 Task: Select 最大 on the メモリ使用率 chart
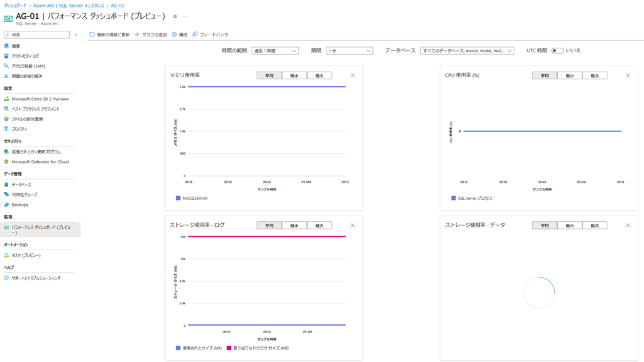319,75
